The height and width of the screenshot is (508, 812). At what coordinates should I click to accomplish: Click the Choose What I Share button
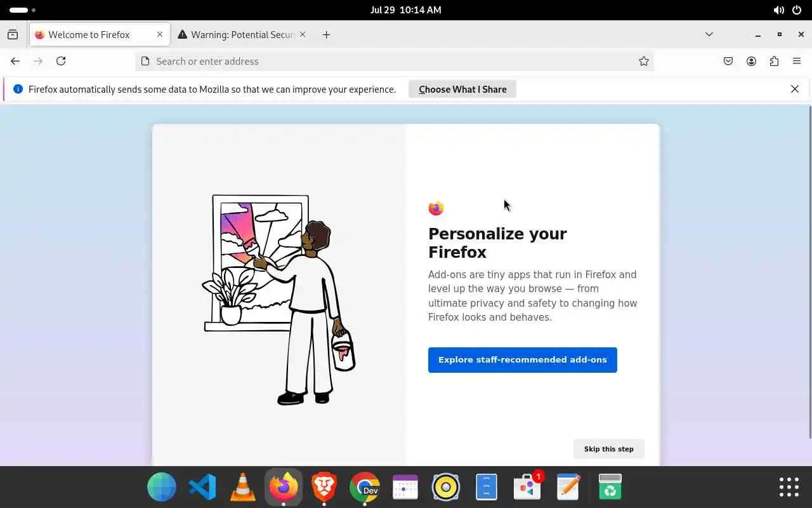(x=462, y=90)
